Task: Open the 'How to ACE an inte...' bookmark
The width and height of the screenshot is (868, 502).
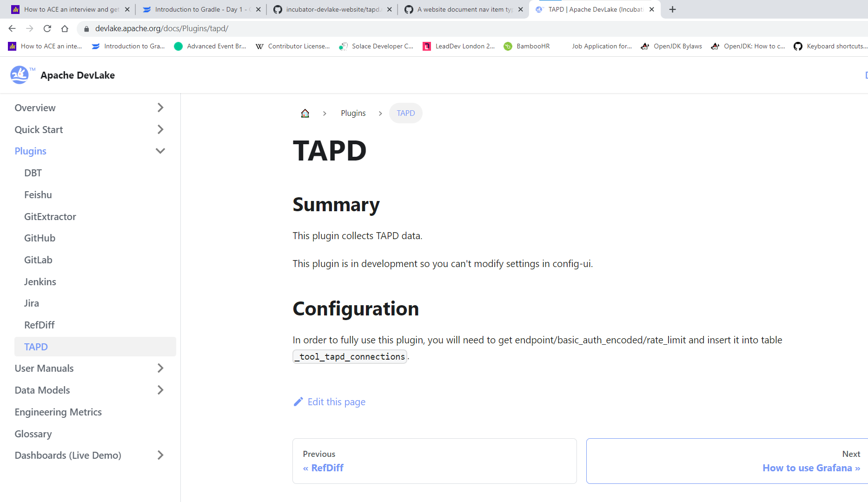Action: [x=45, y=46]
